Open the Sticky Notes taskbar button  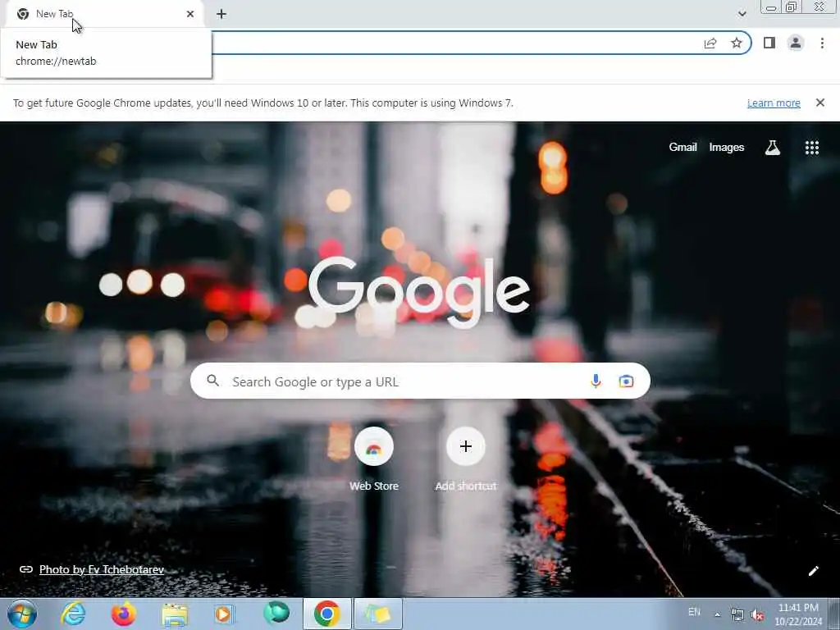377,614
